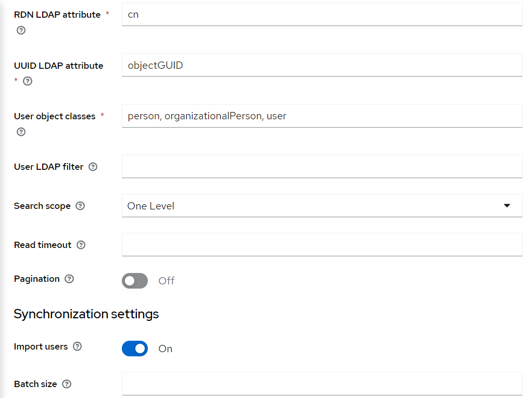The image size is (532, 398).
Task: Open the User LDAP filter help tooltip
Action: [93, 167]
